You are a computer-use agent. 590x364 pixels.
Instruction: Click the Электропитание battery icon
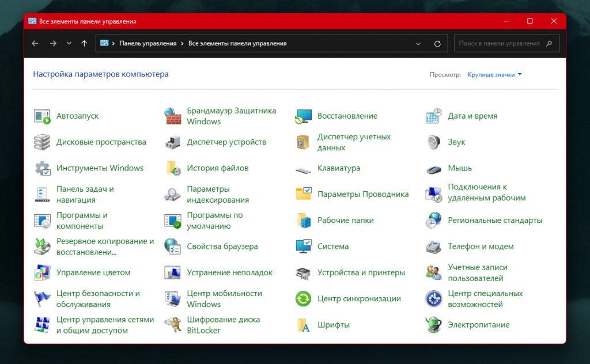coord(433,325)
